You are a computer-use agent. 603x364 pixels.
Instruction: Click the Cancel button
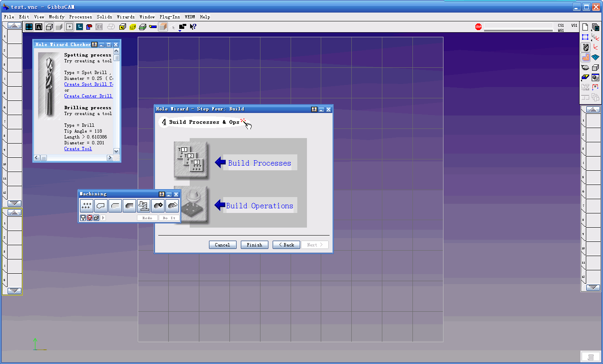(x=222, y=245)
